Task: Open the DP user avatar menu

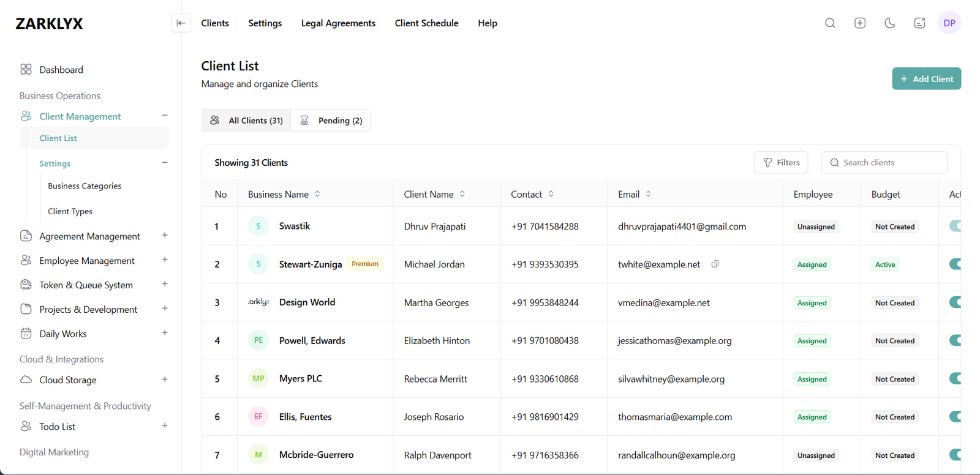Action: [949, 23]
